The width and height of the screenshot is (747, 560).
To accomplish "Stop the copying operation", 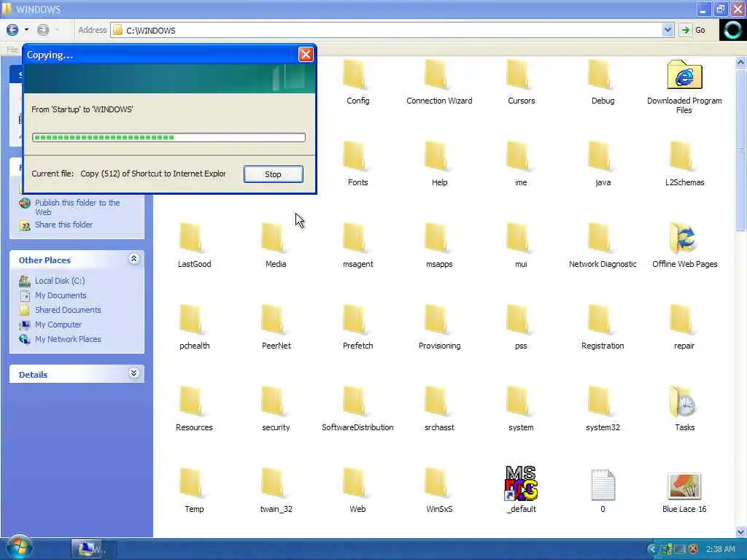I will 273,174.
